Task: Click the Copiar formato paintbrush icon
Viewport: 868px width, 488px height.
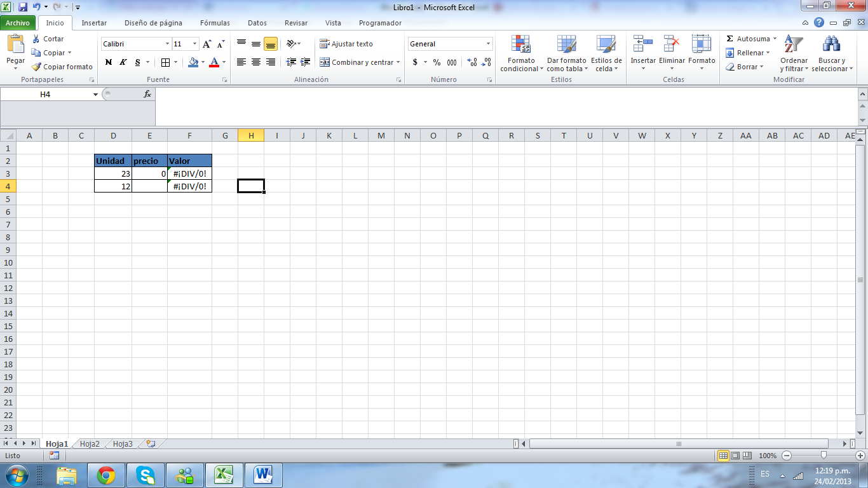Action: click(37, 67)
